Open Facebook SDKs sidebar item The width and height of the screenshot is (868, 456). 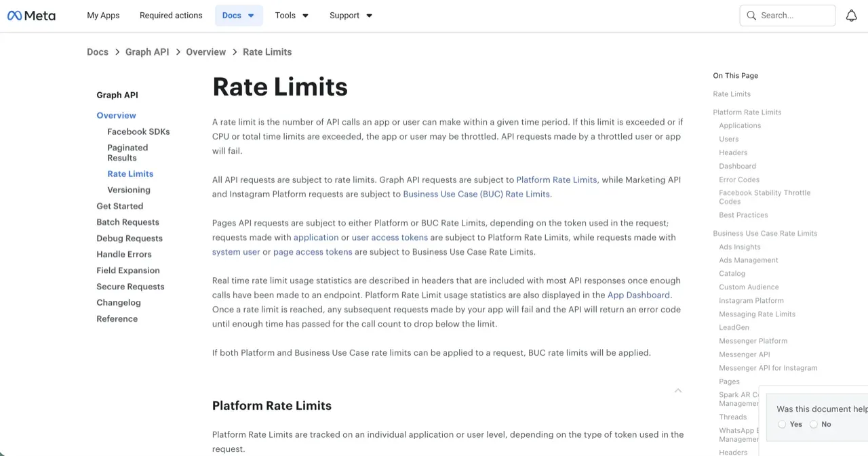pos(138,131)
